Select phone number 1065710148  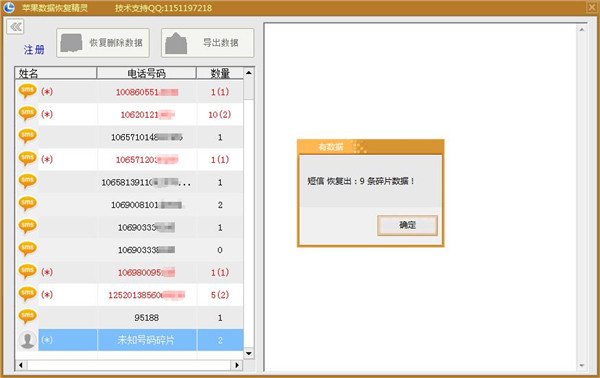[147, 137]
